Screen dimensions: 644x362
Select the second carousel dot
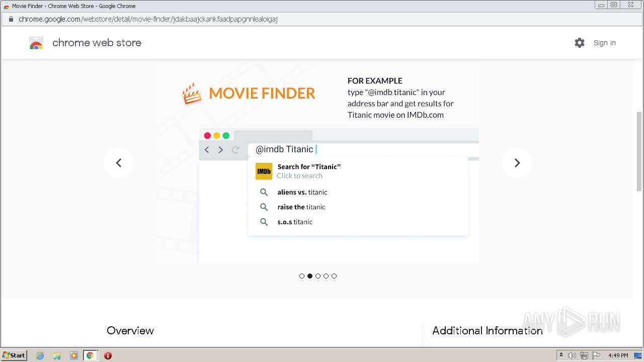[310, 276]
